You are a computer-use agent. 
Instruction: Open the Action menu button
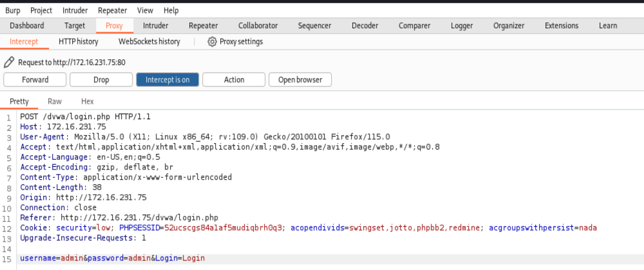(234, 80)
